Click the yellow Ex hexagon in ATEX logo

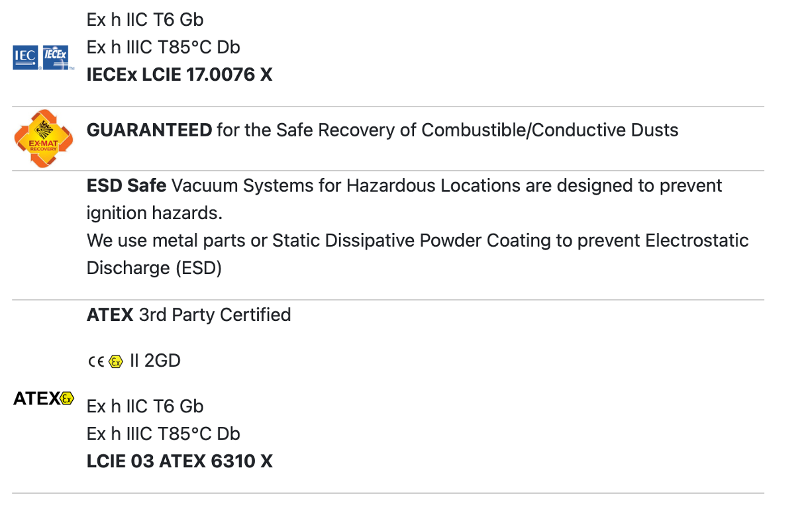click(67, 398)
